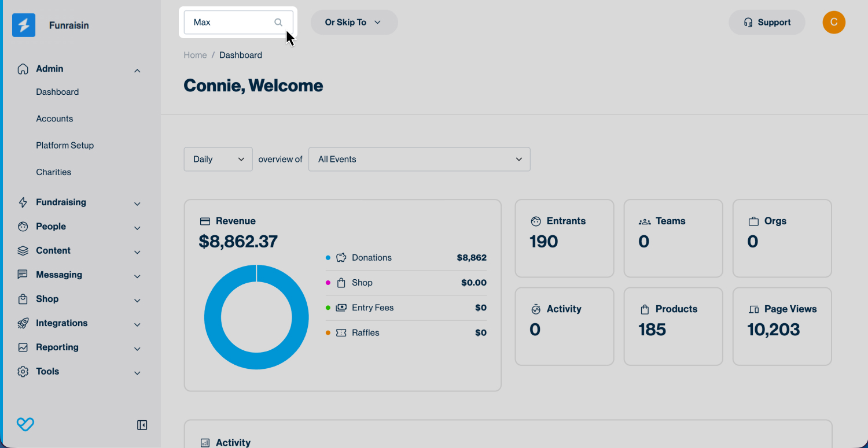This screenshot has width=868, height=448.
Task: Click the blue donut chart ring
Action: 213,317
